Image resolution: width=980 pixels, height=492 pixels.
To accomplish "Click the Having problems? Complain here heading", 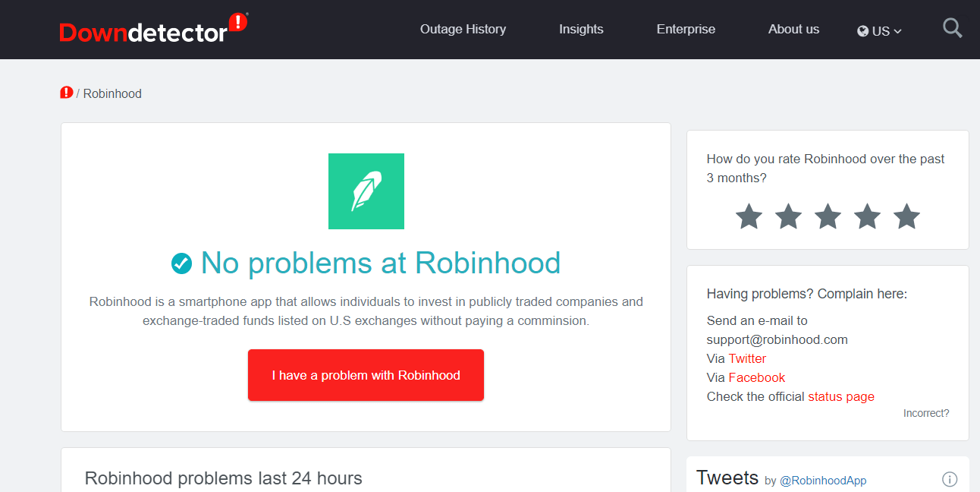I will click(x=807, y=294).
